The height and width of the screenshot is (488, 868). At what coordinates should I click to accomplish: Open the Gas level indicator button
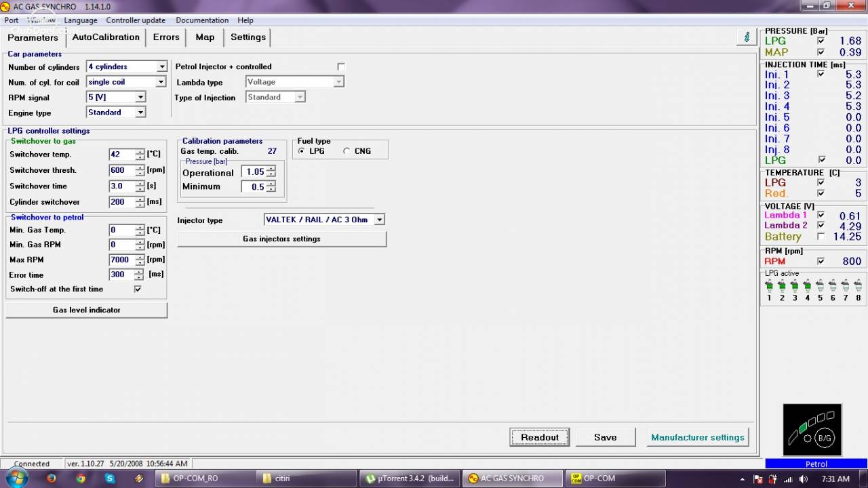point(87,310)
